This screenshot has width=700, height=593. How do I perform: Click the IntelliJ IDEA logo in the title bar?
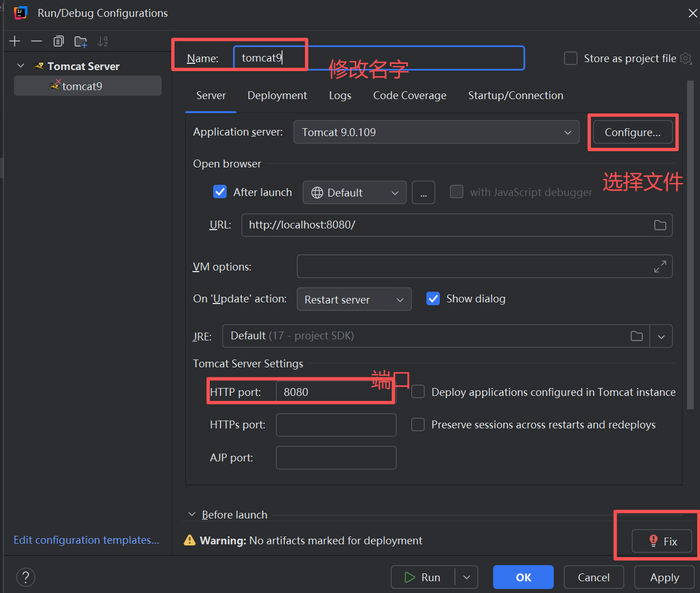tap(21, 12)
